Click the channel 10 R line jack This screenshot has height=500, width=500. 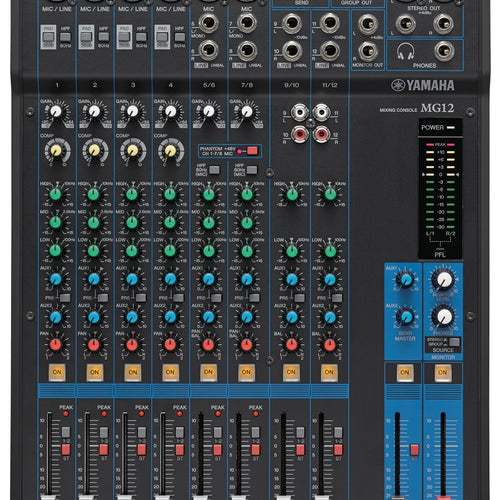[x=292, y=51]
